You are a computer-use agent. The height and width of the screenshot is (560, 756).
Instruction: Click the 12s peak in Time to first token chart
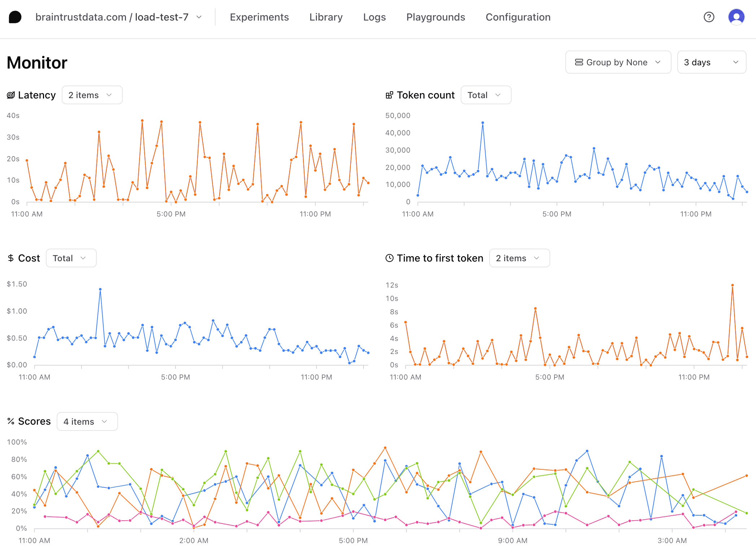point(733,285)
